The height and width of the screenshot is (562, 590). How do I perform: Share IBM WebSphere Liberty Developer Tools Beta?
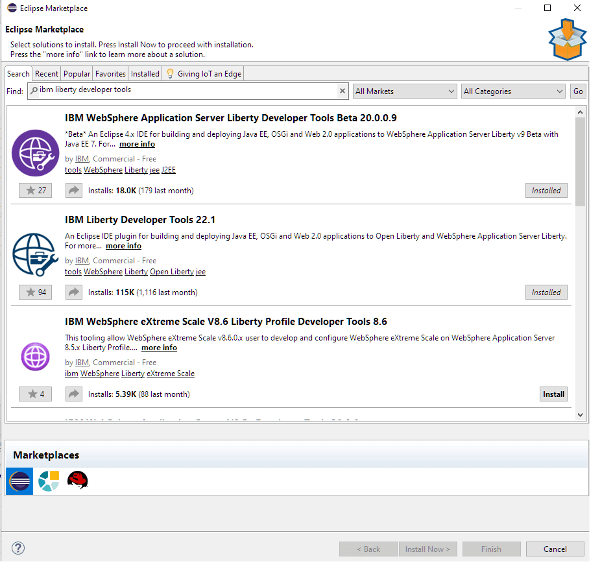(74, 190)
